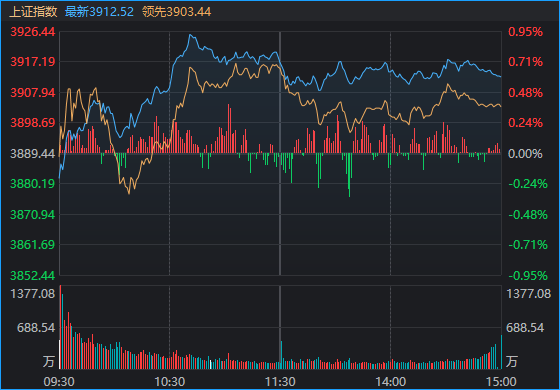The width and height of the screenshot is (560, 390).
Task: Click the 3926.44 price axis label
Action: [x=32, y=32]
